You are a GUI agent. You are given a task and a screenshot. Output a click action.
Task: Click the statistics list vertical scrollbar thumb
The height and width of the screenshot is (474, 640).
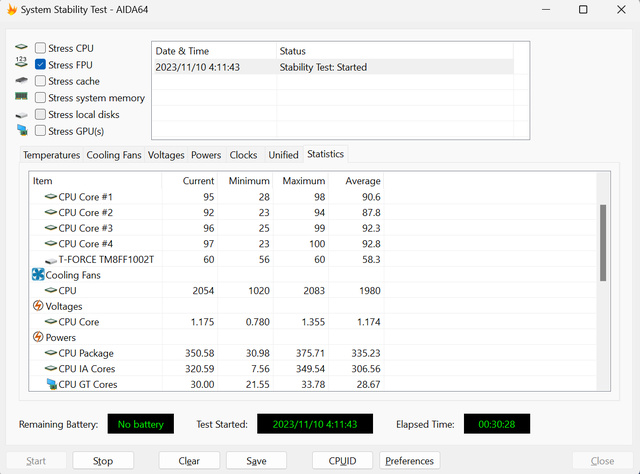click(x=603, y=243)
